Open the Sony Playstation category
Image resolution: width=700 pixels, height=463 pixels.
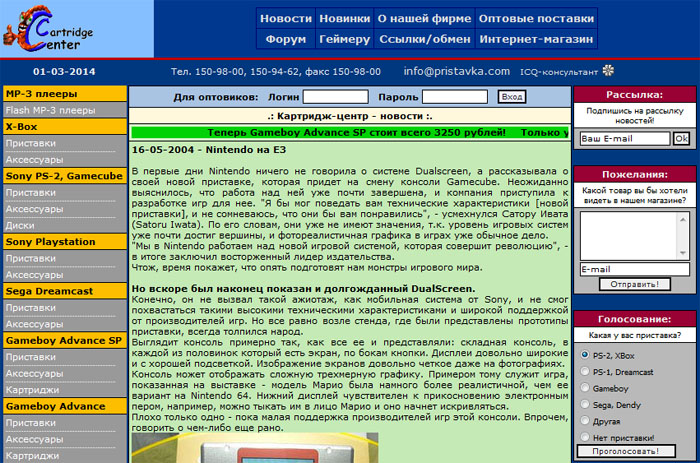[65, 242]
